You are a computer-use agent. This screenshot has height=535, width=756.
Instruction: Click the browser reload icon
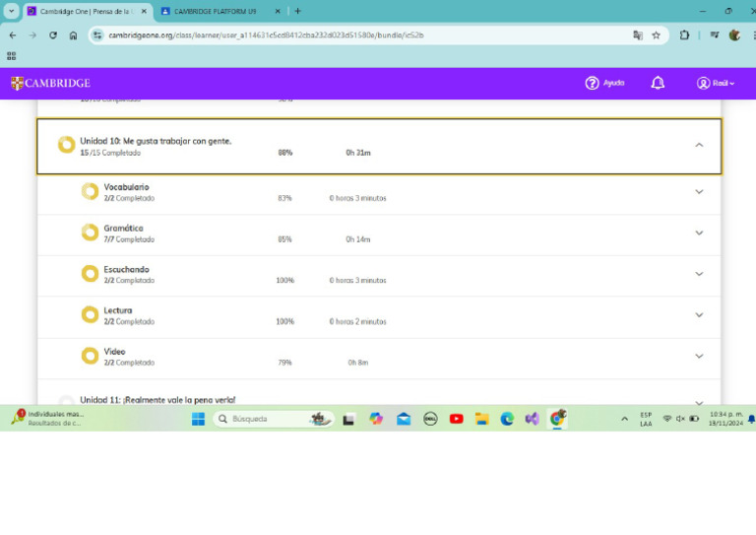coord(52,34)
